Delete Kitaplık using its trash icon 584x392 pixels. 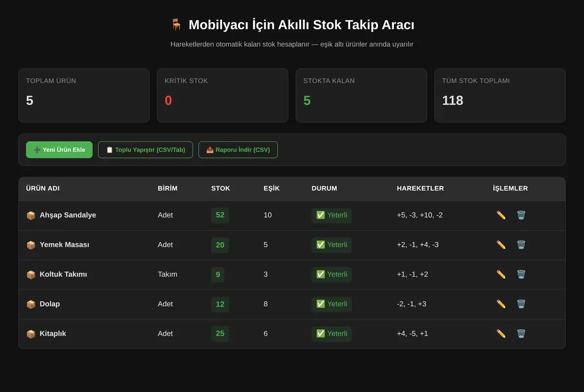pyautogui.click(x=521, y=334)
